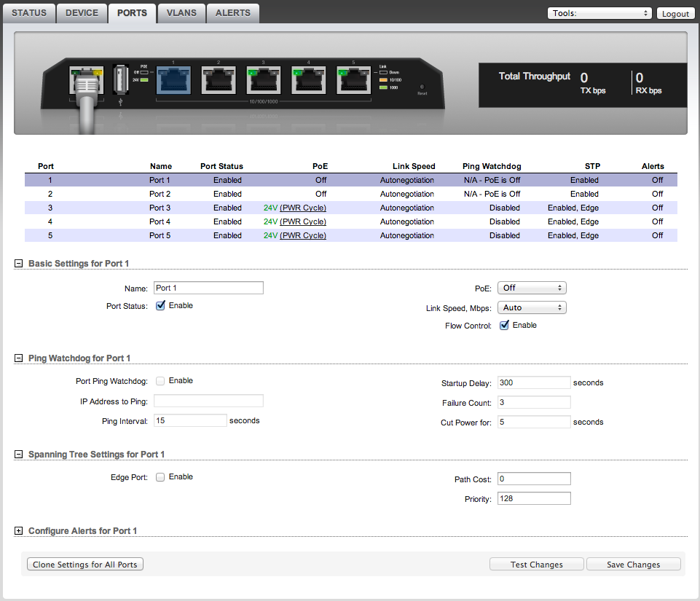The width and height of the screenshot is (700, 601).
Task: Open the Link Speed, Mbps dropdown
Action: 532,307
